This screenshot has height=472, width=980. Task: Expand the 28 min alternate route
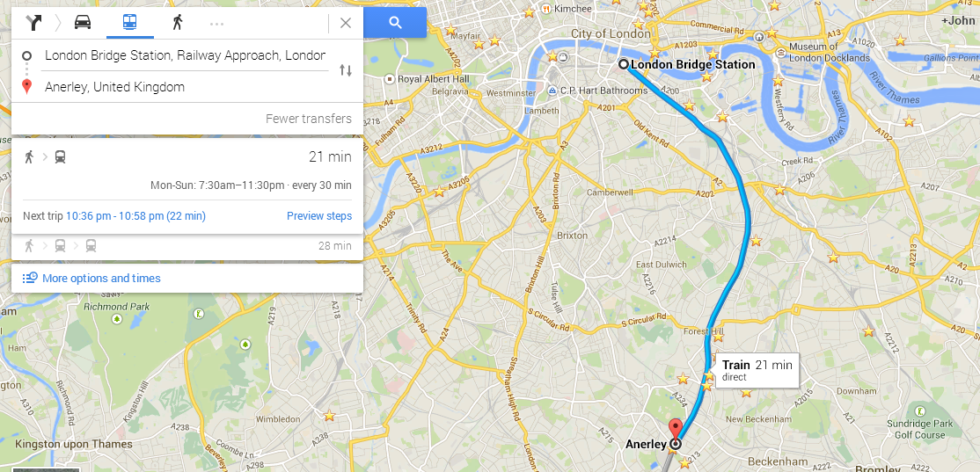tap(187, 246)
